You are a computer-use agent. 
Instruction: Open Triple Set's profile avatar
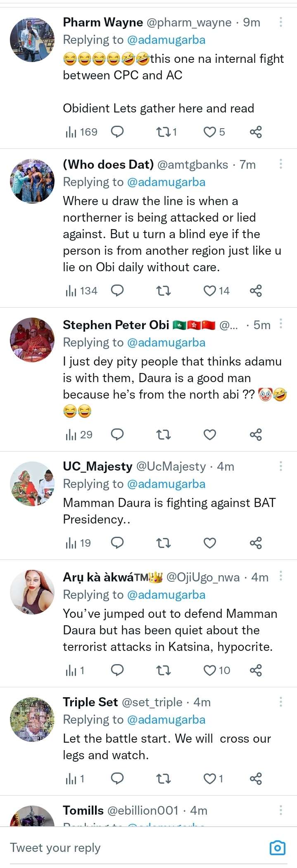click(x=32, y=719)
